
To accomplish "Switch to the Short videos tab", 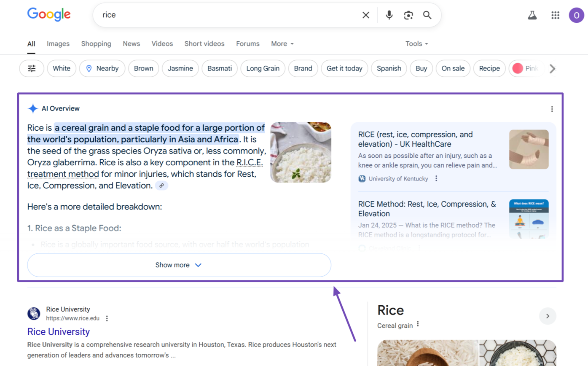I will [x=204, y=44].
